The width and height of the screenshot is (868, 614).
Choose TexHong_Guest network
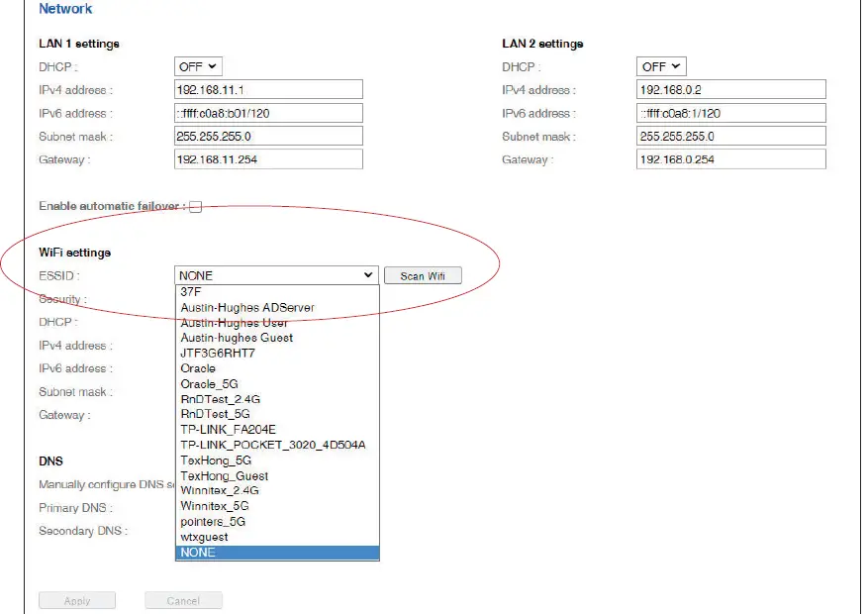click(277, 476)
